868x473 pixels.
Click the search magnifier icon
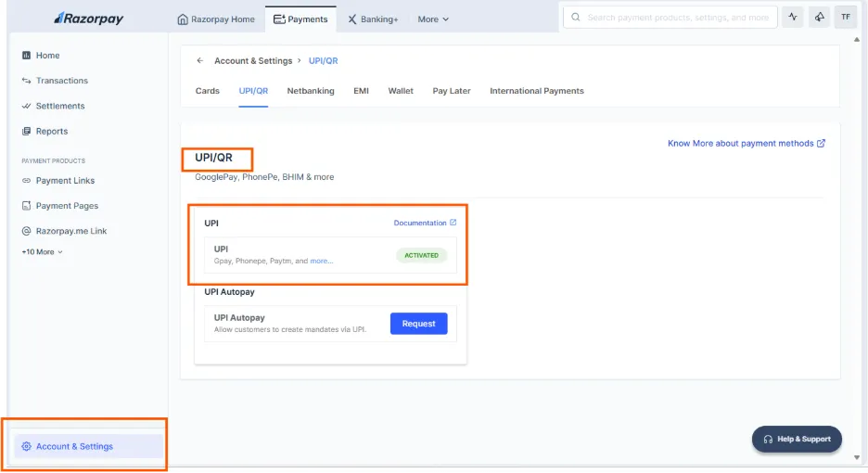(x=576, y=18)
